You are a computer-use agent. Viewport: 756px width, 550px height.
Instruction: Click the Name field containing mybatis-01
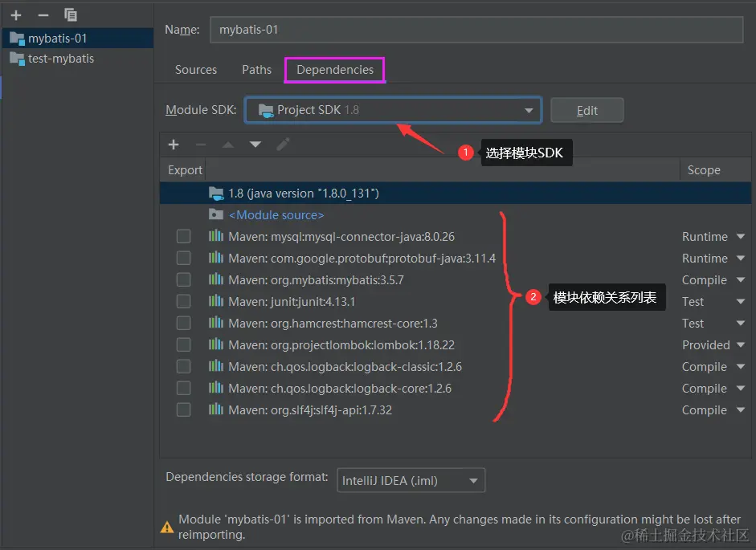point(476,30)
